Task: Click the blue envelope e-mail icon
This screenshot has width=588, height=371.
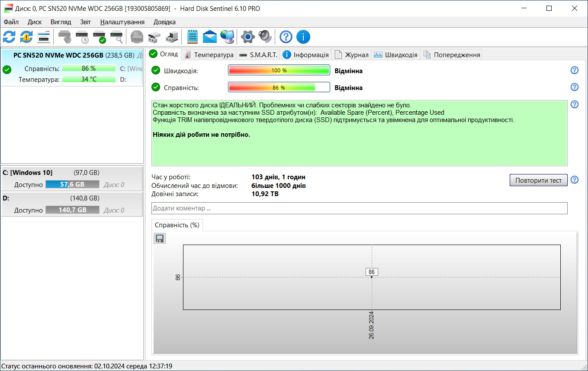Action: [210, 37]
